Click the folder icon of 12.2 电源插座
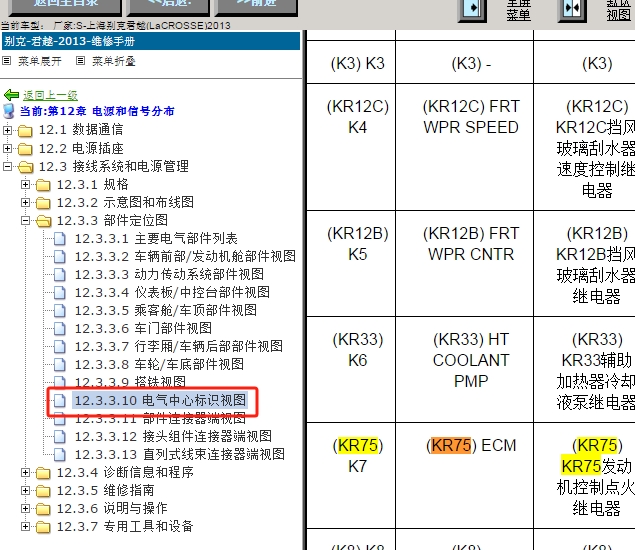The width and height of the screenshot is (635, 550). (x=25, y=149)
